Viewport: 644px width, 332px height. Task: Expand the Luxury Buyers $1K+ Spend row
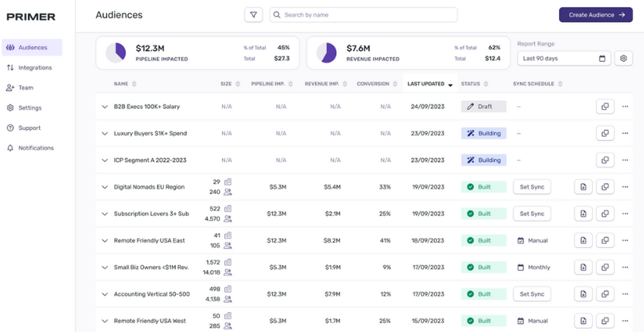[x=105, y=133]
